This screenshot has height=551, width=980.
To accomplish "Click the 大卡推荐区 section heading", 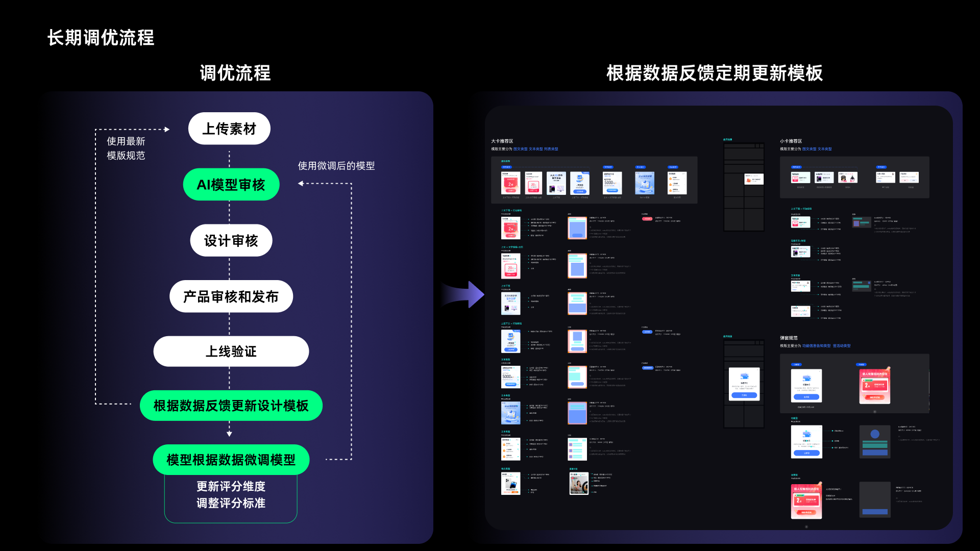I will pyautogui.click(x=502, y=141).
